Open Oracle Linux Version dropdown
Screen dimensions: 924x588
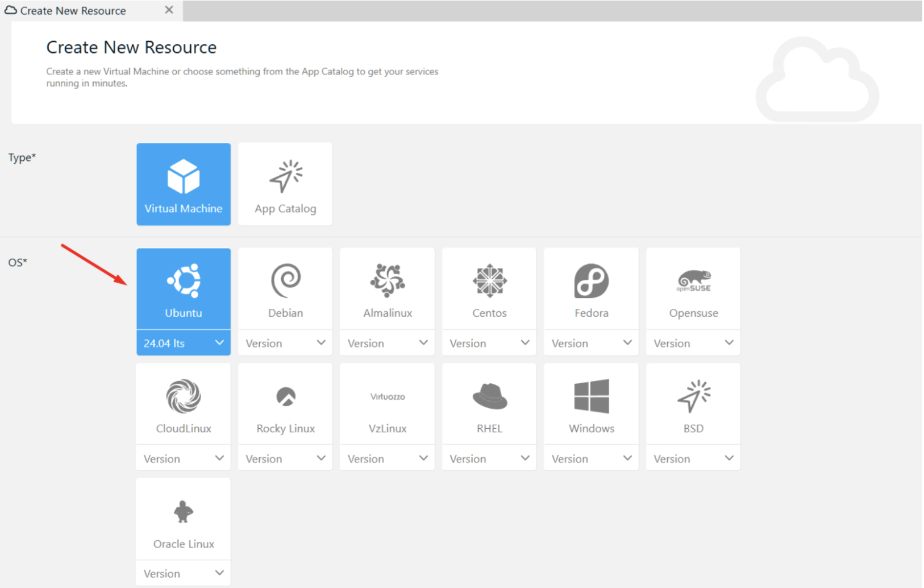coord(184,573)
